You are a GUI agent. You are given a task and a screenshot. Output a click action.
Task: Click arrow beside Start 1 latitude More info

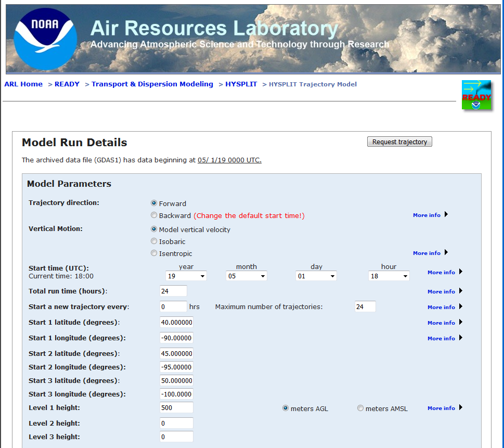pyautogui.click(x=461, y=322)
